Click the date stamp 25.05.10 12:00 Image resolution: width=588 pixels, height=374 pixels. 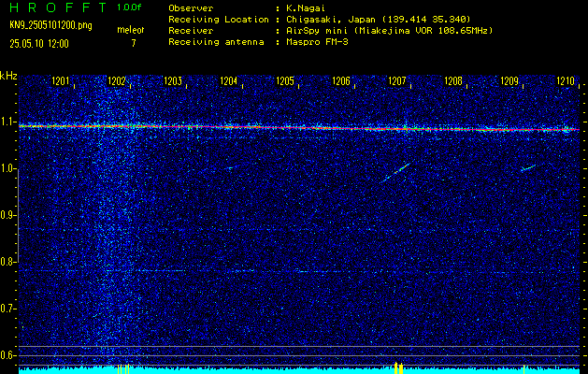tap(39, 44)
